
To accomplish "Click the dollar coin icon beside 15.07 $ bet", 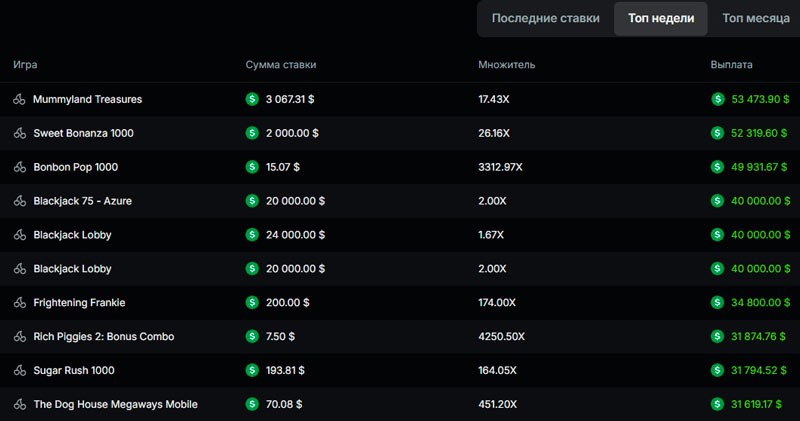I will 252,167.
